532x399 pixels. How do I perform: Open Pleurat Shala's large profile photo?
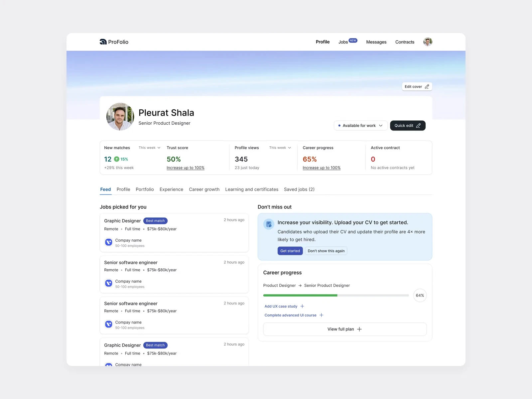coord(120,116)
